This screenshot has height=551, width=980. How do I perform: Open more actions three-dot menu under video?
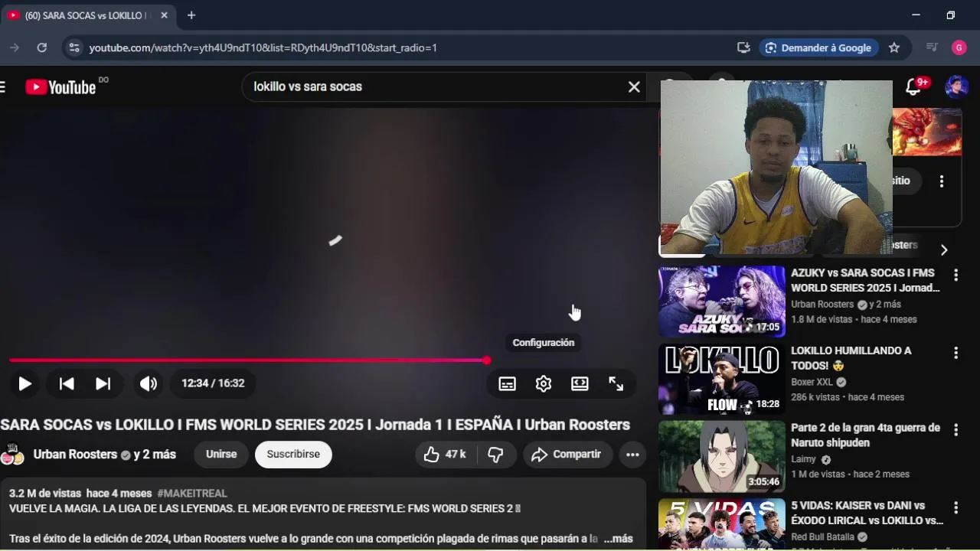pyautogui.click(x=632, y=455)
